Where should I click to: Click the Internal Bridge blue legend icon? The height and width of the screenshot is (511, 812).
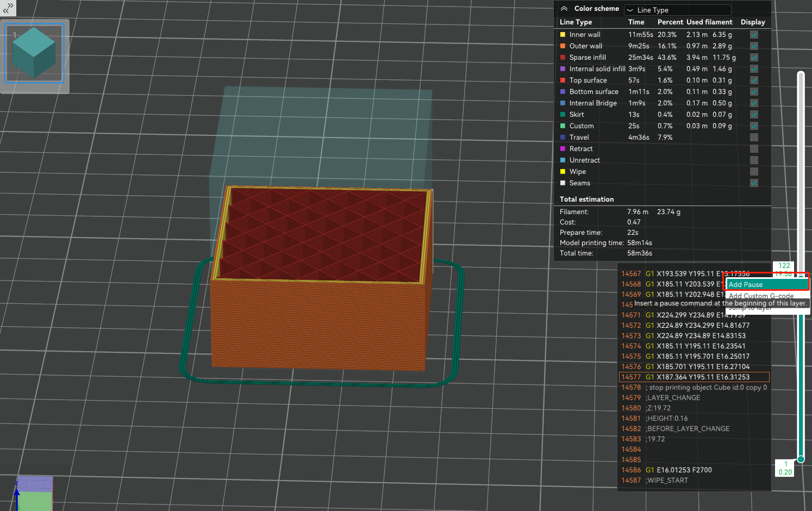pos(563,103)
